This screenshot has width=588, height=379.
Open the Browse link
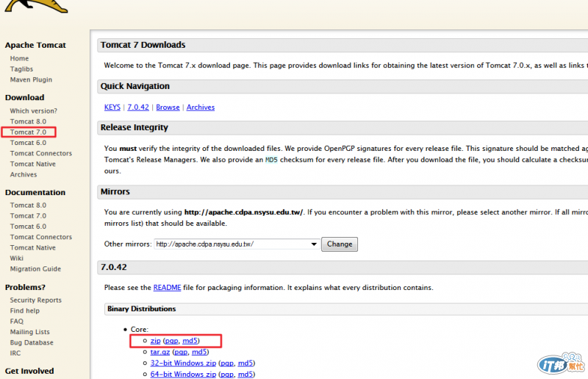coord(168,107)
